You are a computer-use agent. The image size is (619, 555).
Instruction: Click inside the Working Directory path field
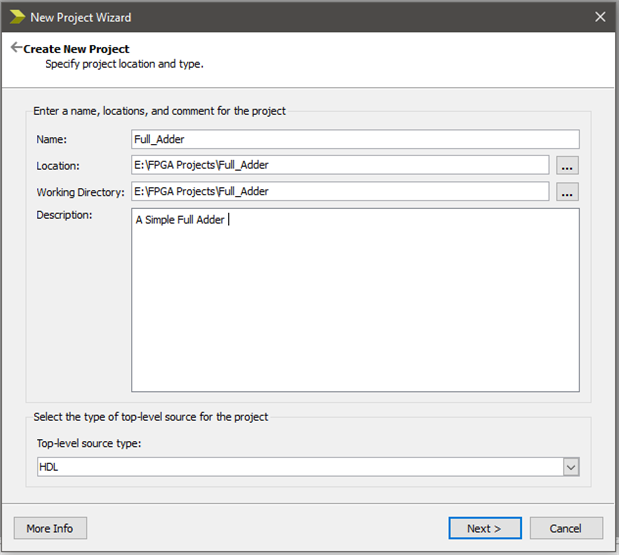click(x=340, y=191)
